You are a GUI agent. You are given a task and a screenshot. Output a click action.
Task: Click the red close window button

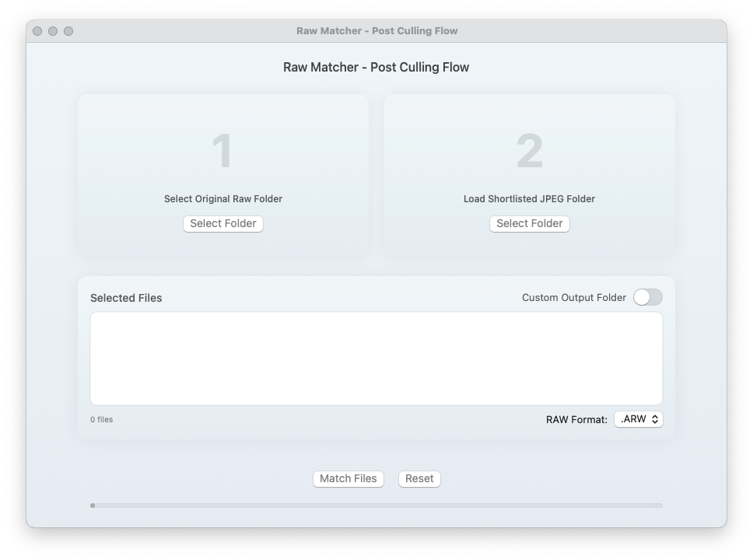(x=37, y=31)
